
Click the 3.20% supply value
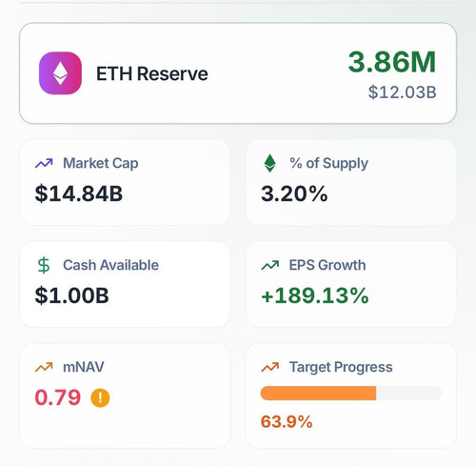tap(294, 193)
